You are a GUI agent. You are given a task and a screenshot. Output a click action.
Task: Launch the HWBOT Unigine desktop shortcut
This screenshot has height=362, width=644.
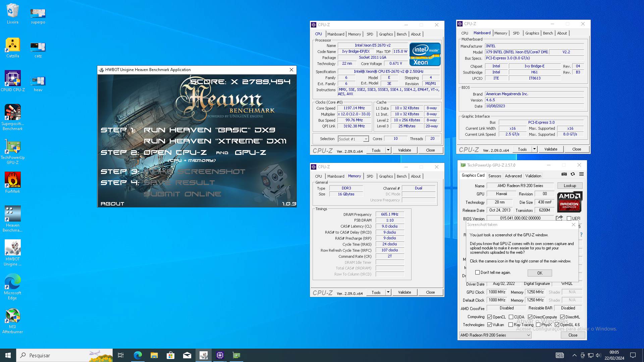coord(12,253)
